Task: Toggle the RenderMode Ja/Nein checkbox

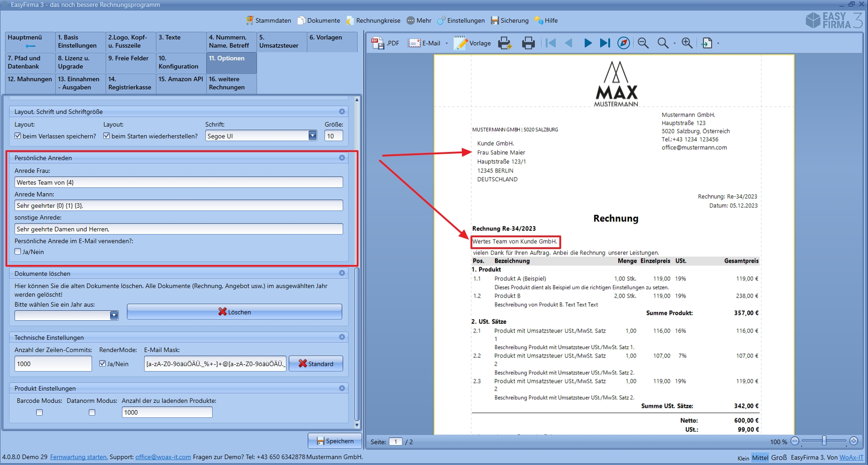Action: pos(102,363)
